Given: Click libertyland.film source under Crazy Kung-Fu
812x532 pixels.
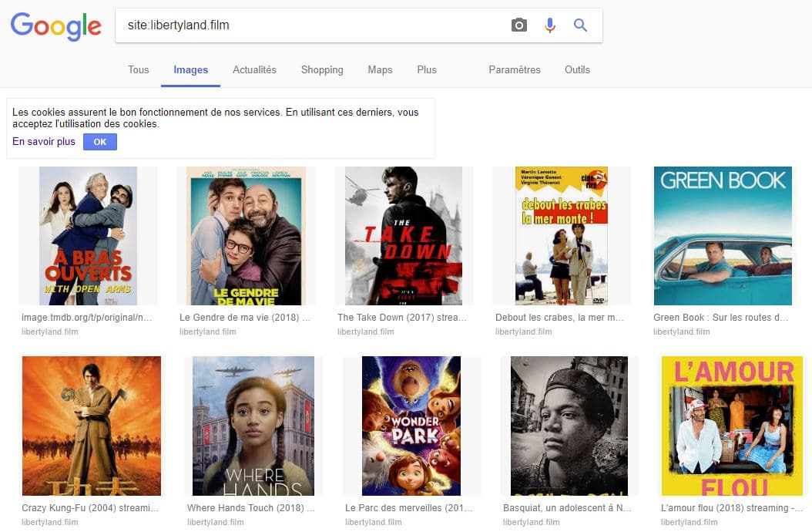Looking at the screenshot, I should click(50, 522).
